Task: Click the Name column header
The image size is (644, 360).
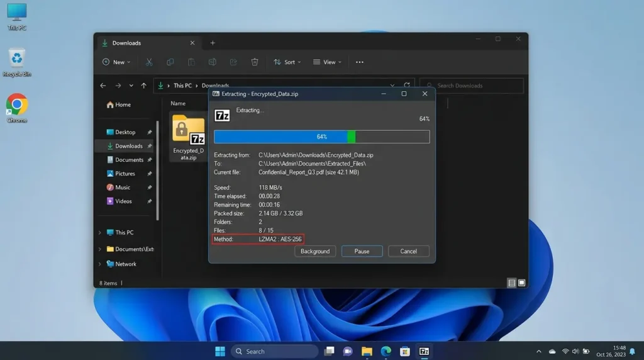Action: pyautogui.click(x=178, y=104)
